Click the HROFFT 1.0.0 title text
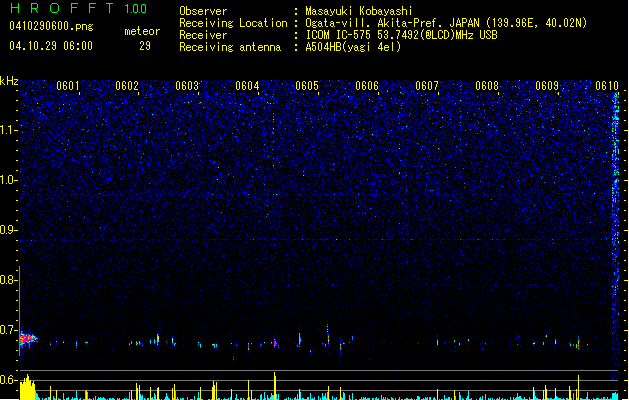 click(x=78, y=8)
